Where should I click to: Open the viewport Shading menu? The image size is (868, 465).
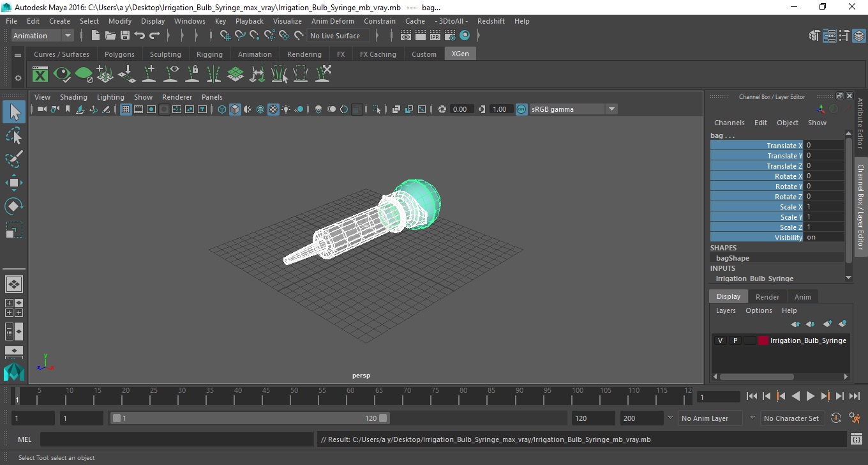click(x=73, y=97)
